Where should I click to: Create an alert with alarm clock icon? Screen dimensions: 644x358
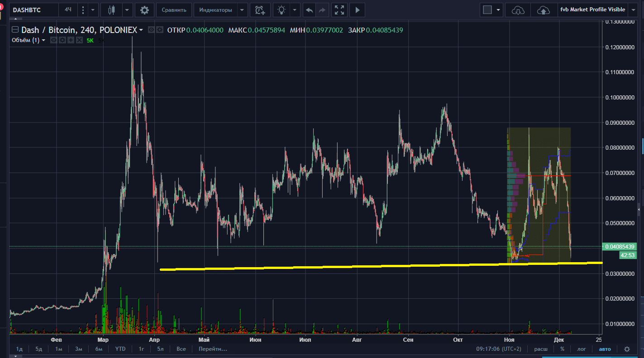tap(260, 9)
